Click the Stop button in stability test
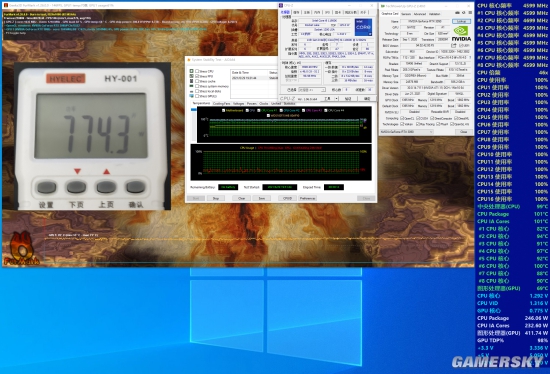The image size is (550, 374). [216, 199]
